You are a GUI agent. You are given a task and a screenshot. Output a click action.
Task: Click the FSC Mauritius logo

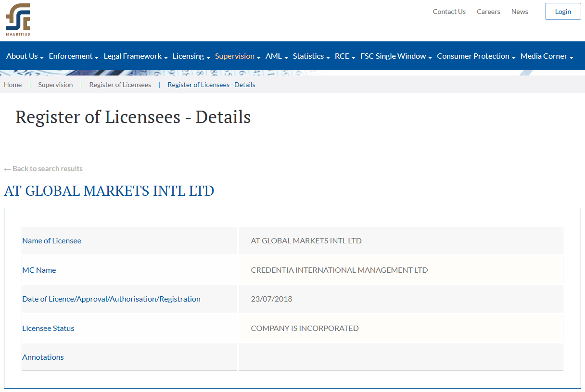(x=18, y=20)
